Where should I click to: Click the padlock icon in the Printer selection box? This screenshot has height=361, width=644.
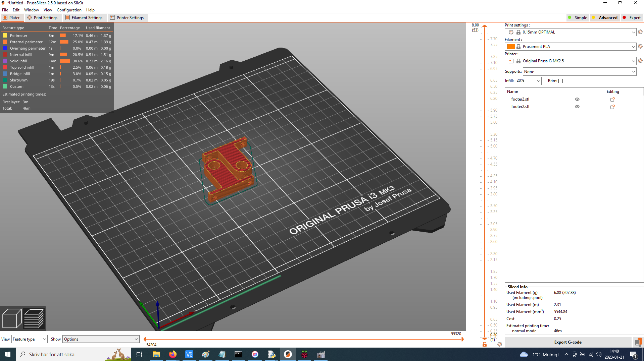(518, 61)
